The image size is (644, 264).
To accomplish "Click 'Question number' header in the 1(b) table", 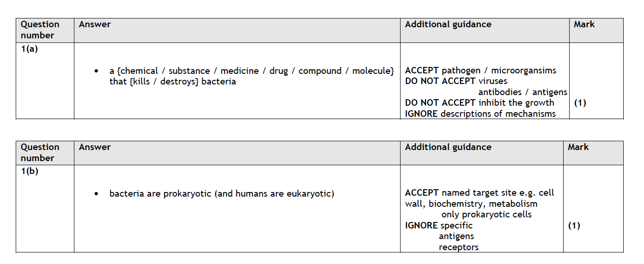I will (x=40, y=152).
